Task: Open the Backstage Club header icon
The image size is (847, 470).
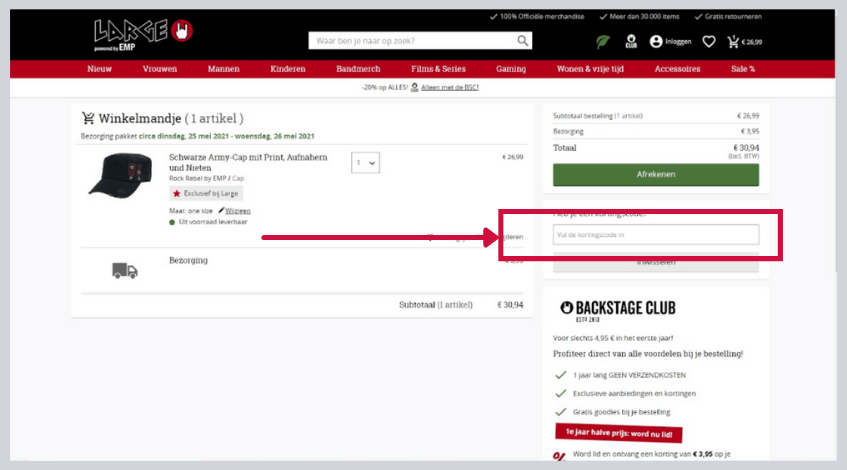Action: [x=631, y=42]
